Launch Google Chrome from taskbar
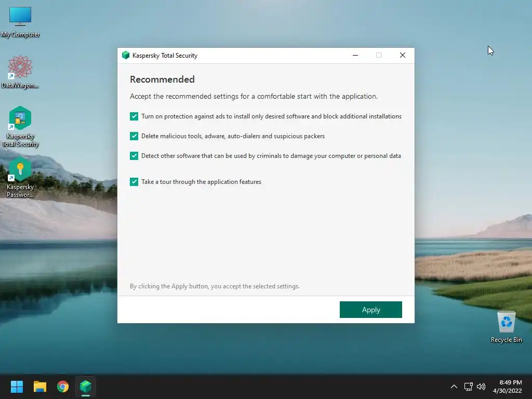This screenshot has height=399, width=532. tap(63, 387)
